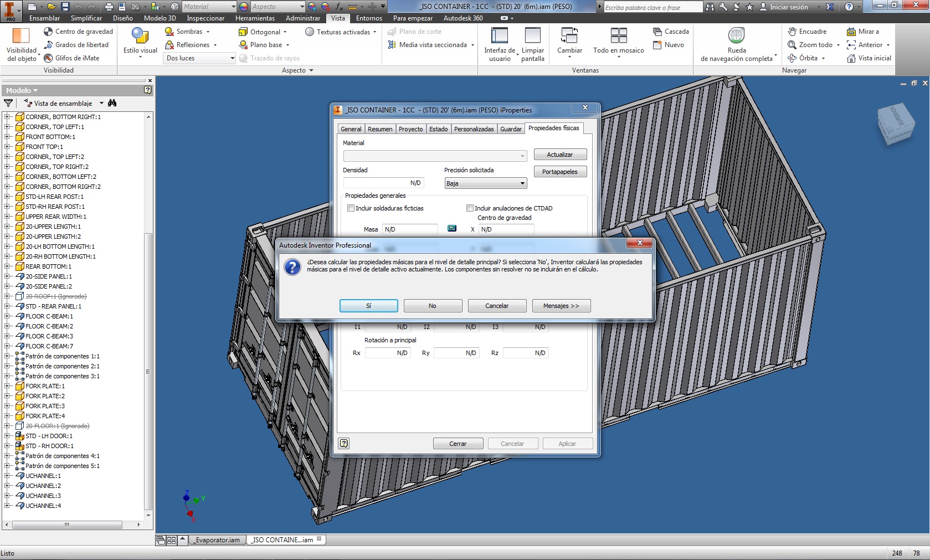Click the binoculars find icon in browser
The height and width of the screenshot is (560, 930).
point(112,103)
